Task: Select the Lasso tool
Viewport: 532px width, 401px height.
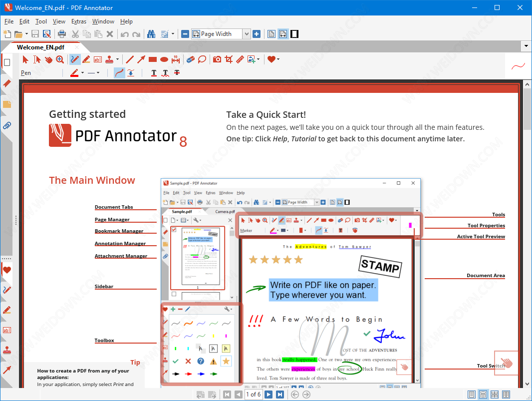Action: click(202, 59)
